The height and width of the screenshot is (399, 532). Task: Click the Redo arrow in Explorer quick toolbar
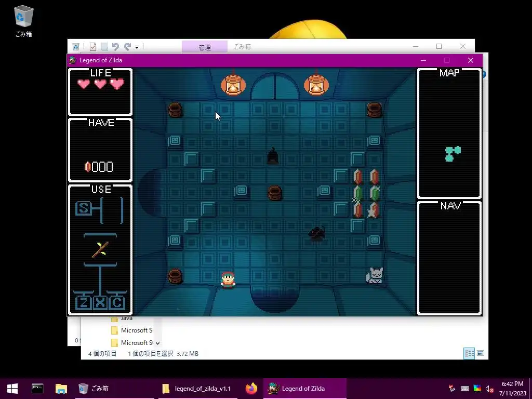127,46
